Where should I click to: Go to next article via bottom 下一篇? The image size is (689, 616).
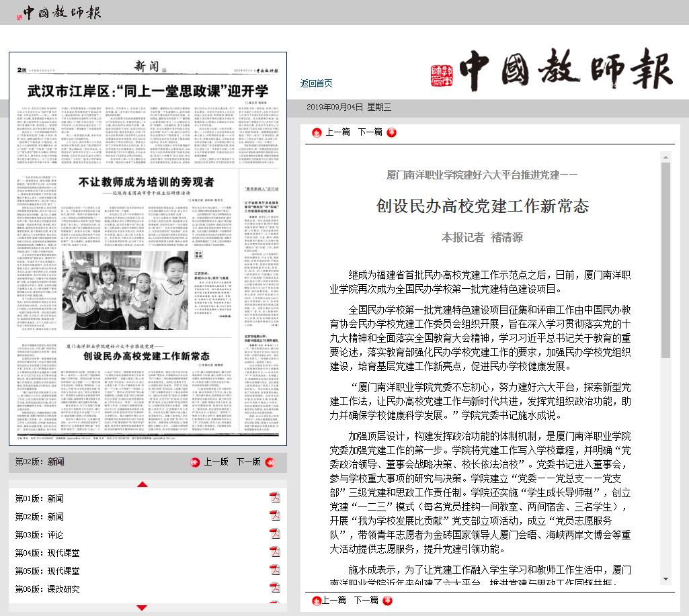click(x=366, y=600)
